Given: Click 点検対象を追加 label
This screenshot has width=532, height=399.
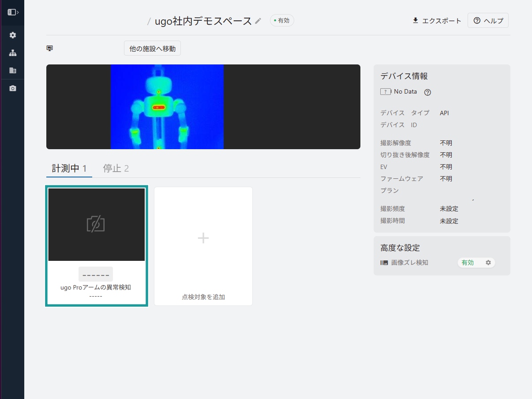Looking at the screenshot, I should [203, 297].
